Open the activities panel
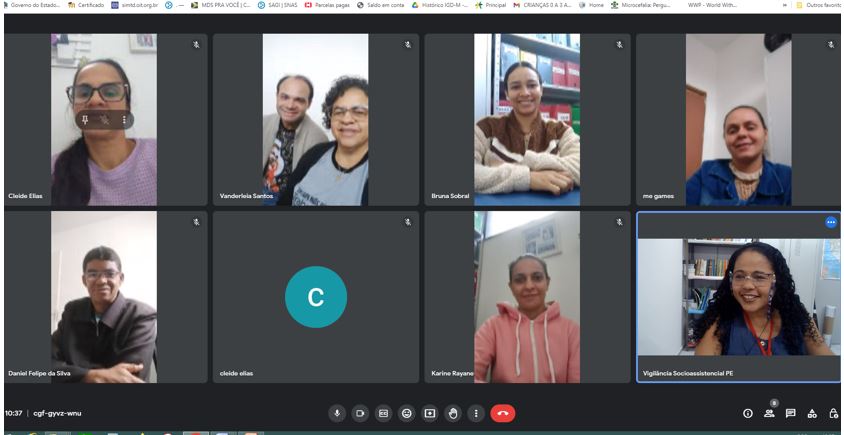Screen dimensions: 844x435 coord(812,413)
